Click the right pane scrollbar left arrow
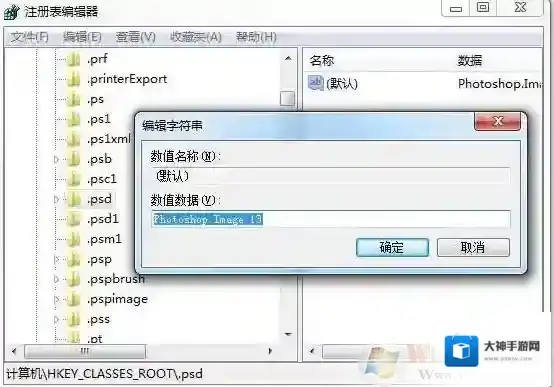This screenshot has height=387, width=554. coord(312,352)
